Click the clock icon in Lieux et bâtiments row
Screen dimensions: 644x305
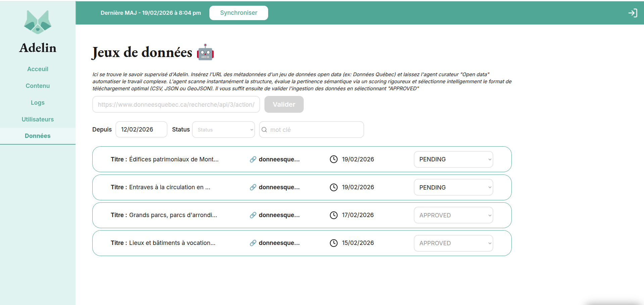334,243
